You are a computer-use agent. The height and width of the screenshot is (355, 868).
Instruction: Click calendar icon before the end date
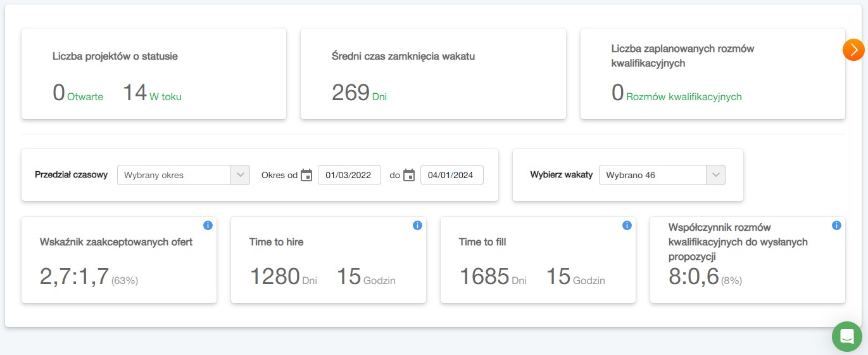[x=409, y=175]
